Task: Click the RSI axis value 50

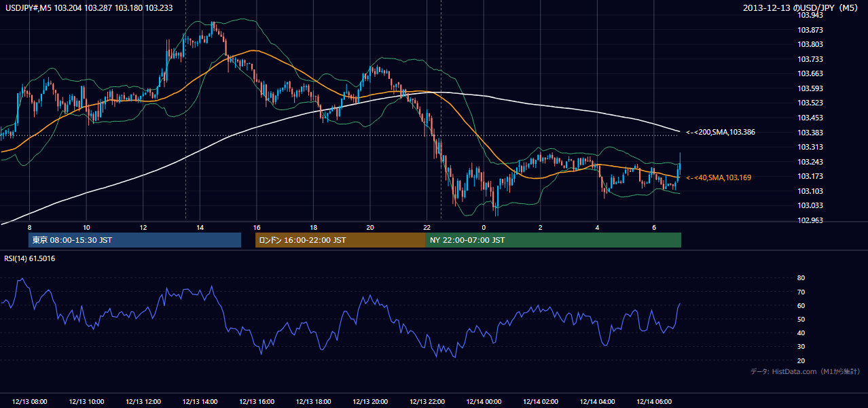Action: tap(801, 319)
